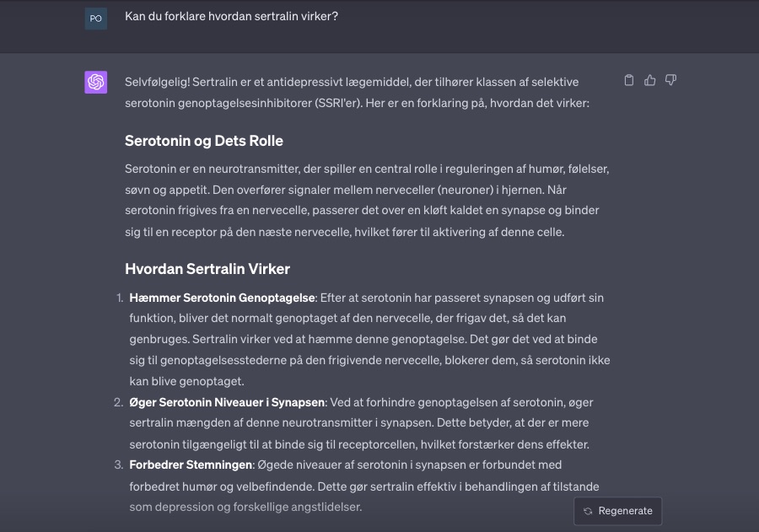Click the circular arrow icon beside Regenerate
The image size is (759, 532).
point(589,511)
